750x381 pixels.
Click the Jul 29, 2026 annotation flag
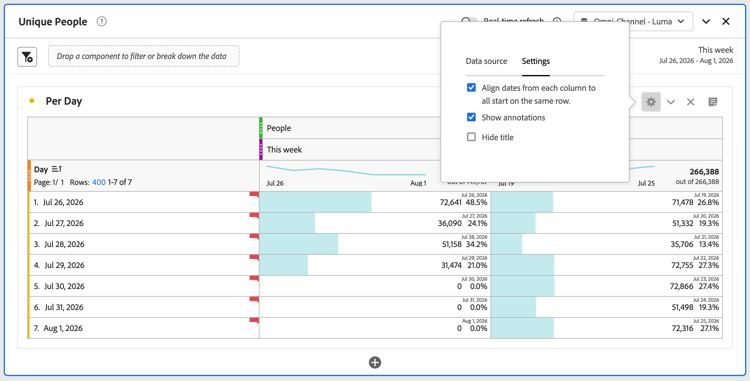coord(254,258)
